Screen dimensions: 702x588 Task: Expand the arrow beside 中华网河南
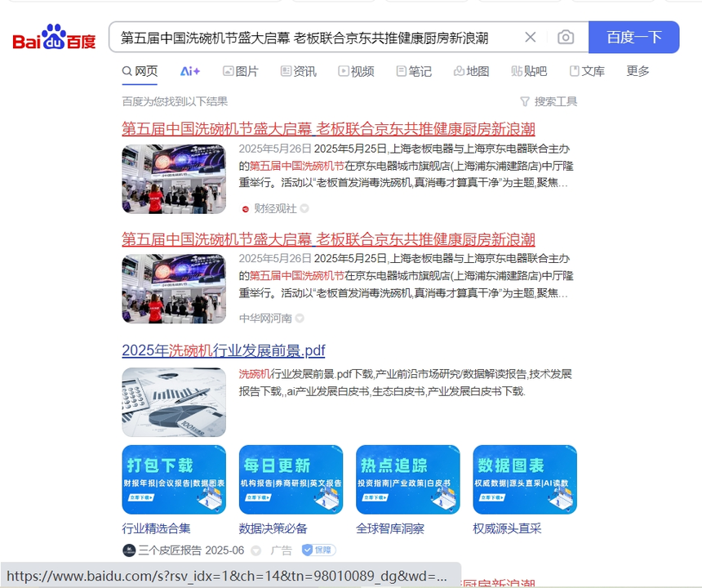point(300,318)
